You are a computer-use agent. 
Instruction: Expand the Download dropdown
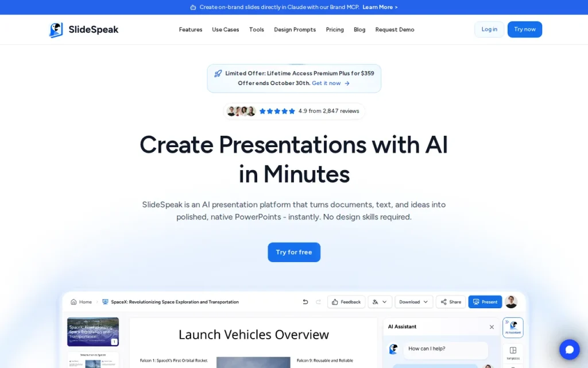click(x=413, y=302)
